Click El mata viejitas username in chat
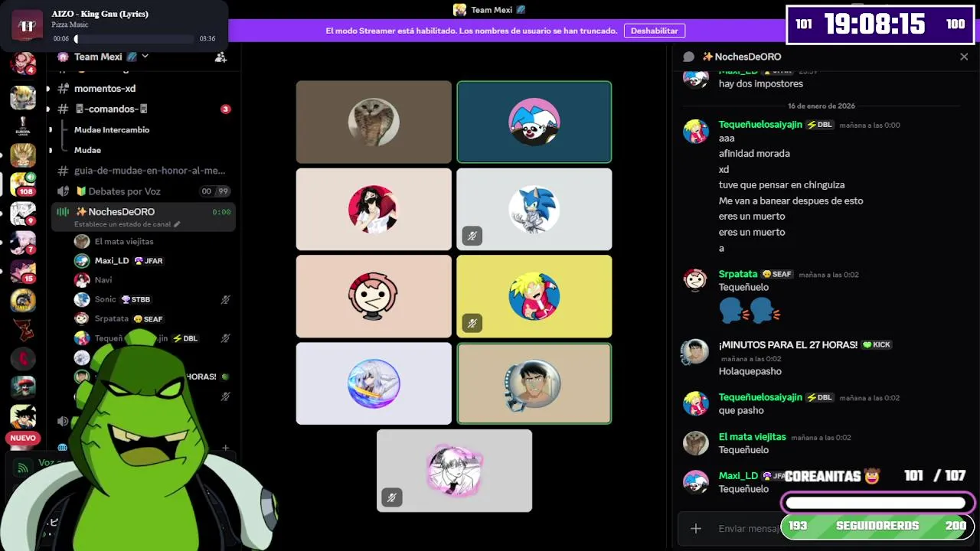This screenshot has width=980, height=551. pyautogui.click(x=753, y=437)
